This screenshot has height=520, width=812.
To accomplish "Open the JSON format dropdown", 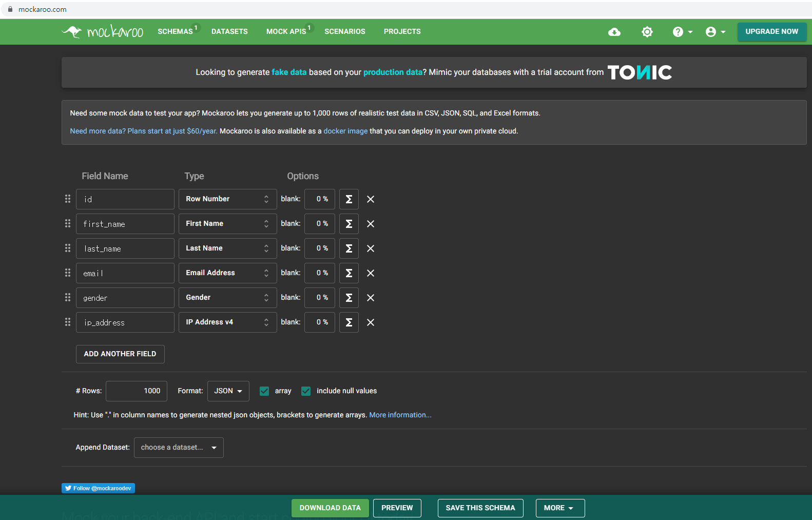I will pos(228,391).
